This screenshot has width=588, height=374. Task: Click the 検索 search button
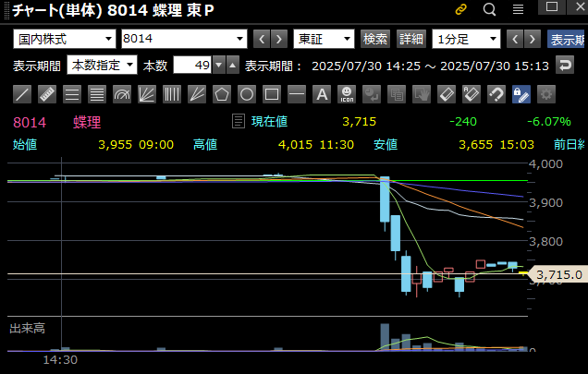click(x=375, y=39)
